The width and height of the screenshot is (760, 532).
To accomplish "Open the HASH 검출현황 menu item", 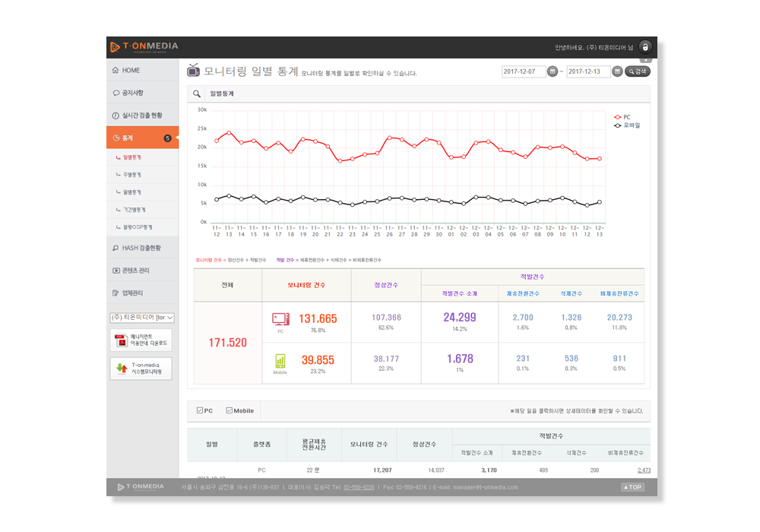I will click(x=143, y=248).
